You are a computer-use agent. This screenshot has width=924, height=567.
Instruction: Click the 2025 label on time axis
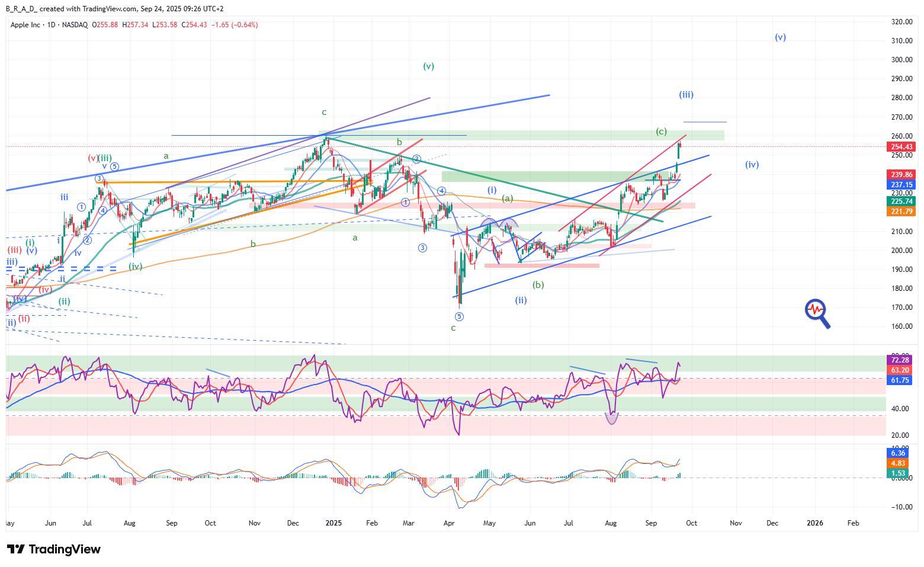tap(333, 523)
